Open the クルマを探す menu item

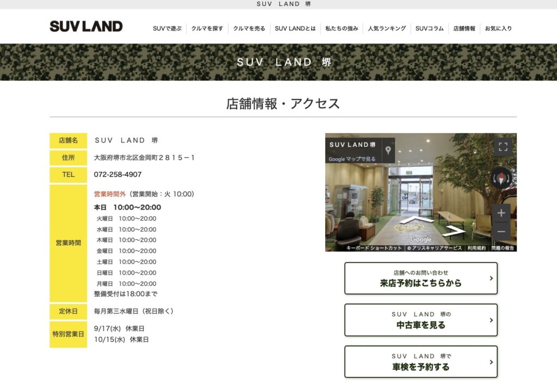[207, 28]
